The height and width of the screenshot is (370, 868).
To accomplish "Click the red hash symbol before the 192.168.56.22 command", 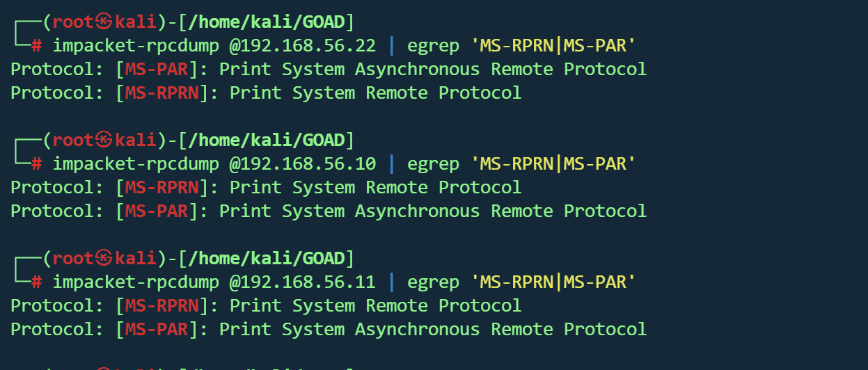I will coord(37,46).
